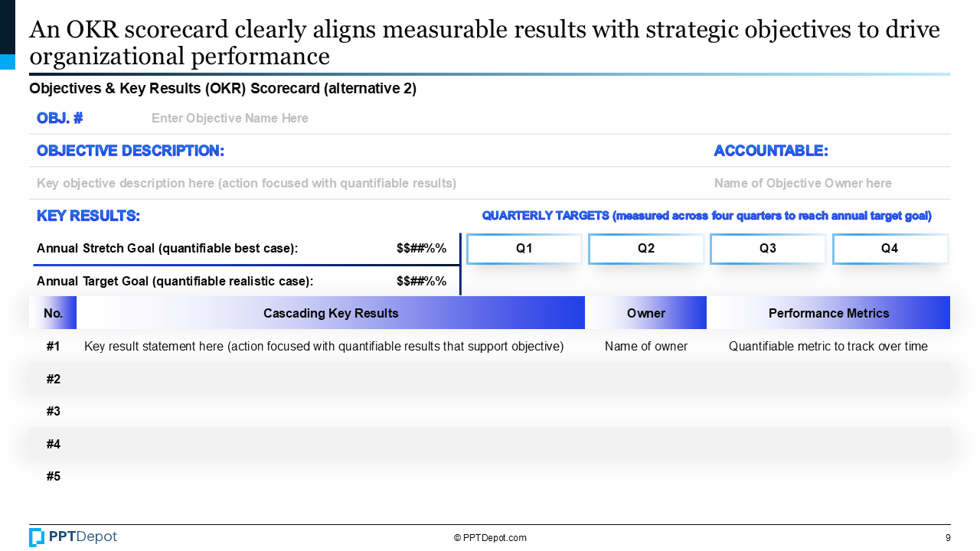Select the Q3 quarterly target box
The image size is (980, 551).
[768, 249]
